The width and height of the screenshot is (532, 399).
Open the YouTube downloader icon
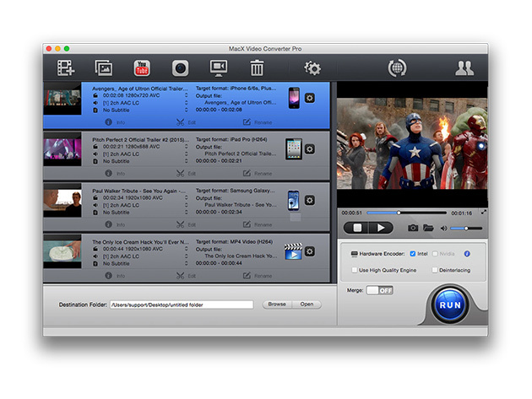pyautogui.click(x=142, y=68)
